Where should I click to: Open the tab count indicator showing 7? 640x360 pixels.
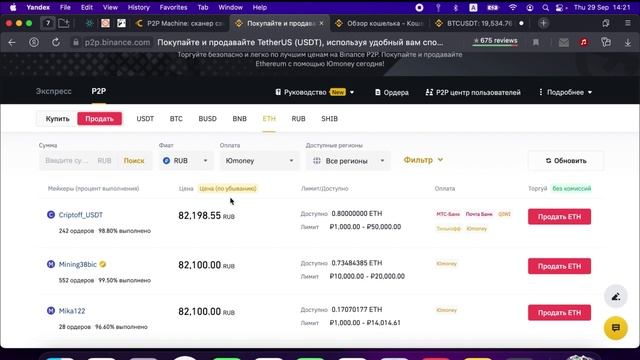(x=48, y=23)
